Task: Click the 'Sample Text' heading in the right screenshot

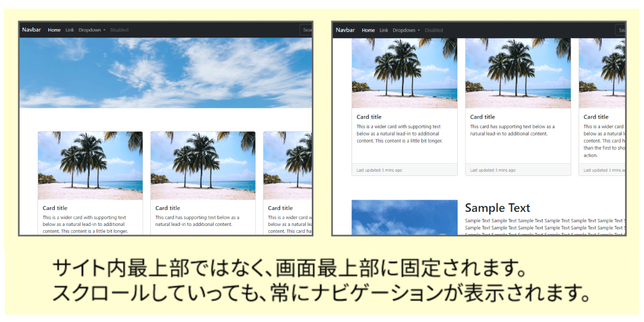Action: click(497, 208)
